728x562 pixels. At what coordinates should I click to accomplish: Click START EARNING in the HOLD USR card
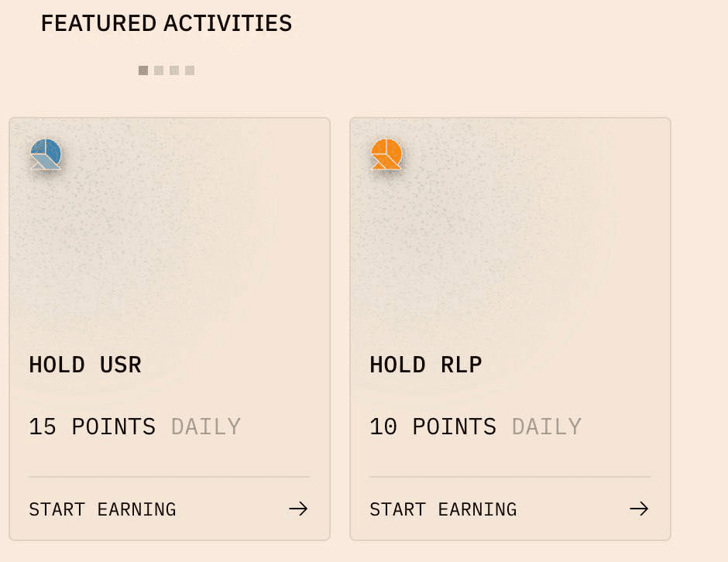(102, 509)
